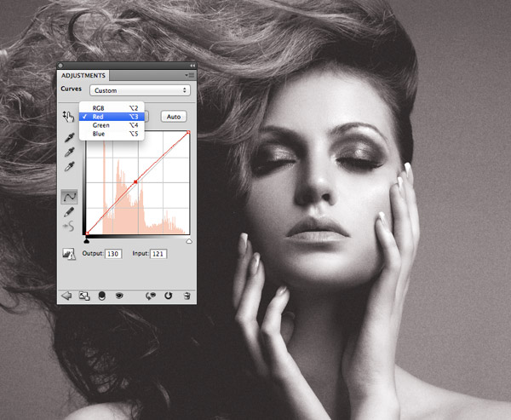
Task: Toggle layer visibility eye icon
Action: coord(119,296)
